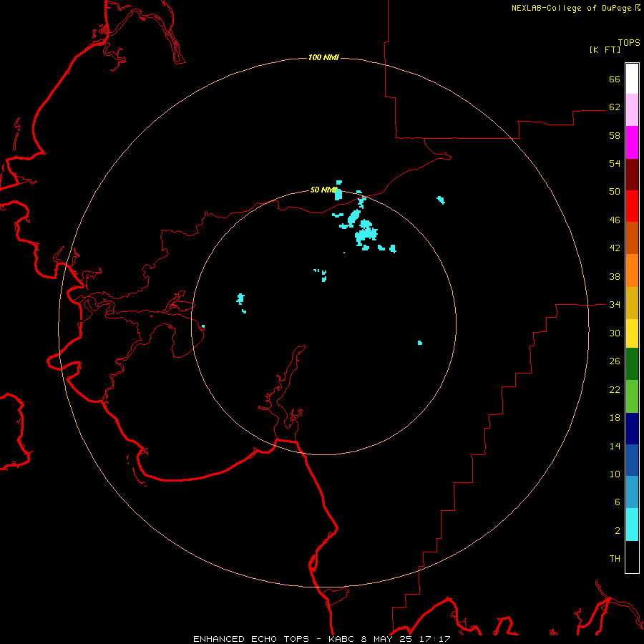Click the lone echo southeast of the radar
644x644 pixels.
(420, 343)
